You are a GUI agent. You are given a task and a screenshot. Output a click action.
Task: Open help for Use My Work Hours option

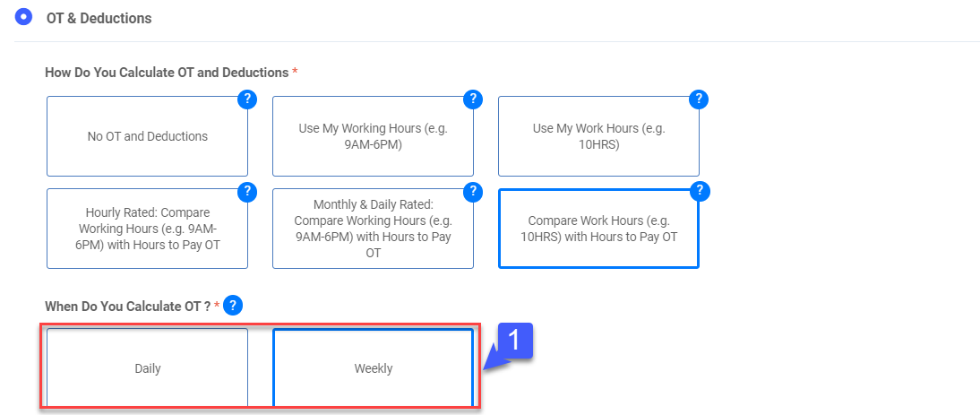[x=699, y=99]
